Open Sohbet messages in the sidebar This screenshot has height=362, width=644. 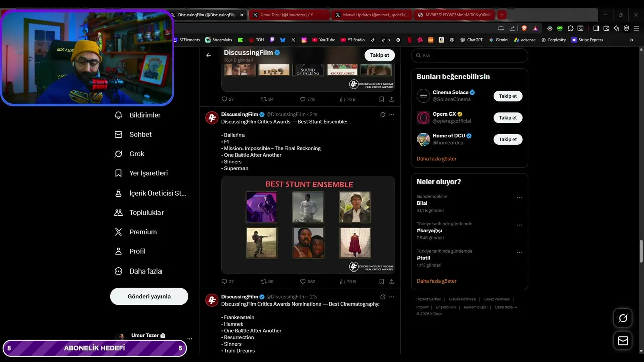point(133,135)
